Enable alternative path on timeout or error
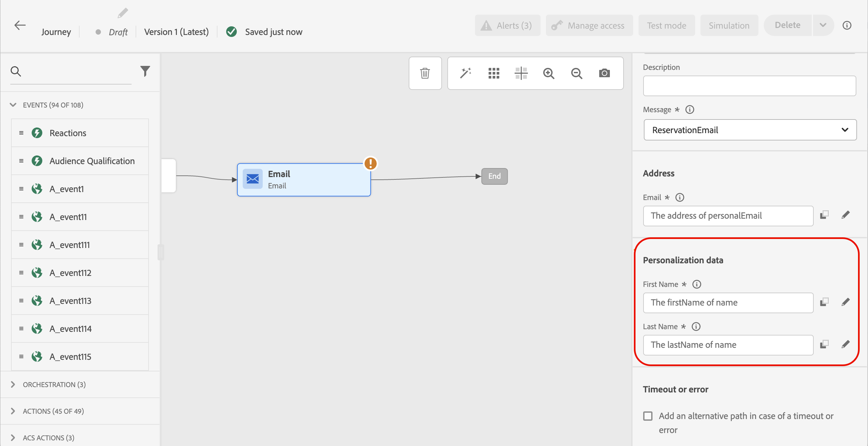The image size is (868, 446). click(648, 416)
